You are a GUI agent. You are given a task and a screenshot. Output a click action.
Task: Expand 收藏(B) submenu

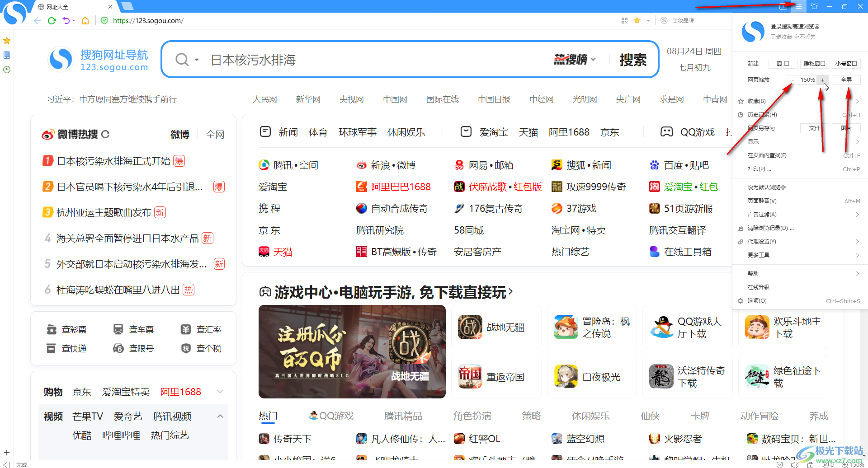tap(857, 101)
